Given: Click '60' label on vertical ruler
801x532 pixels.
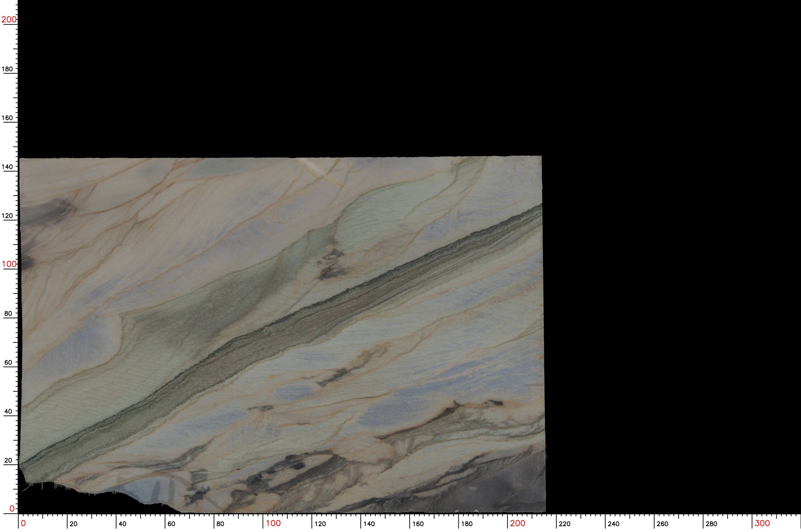Looking at the screenshot, I should coord(8,362).
